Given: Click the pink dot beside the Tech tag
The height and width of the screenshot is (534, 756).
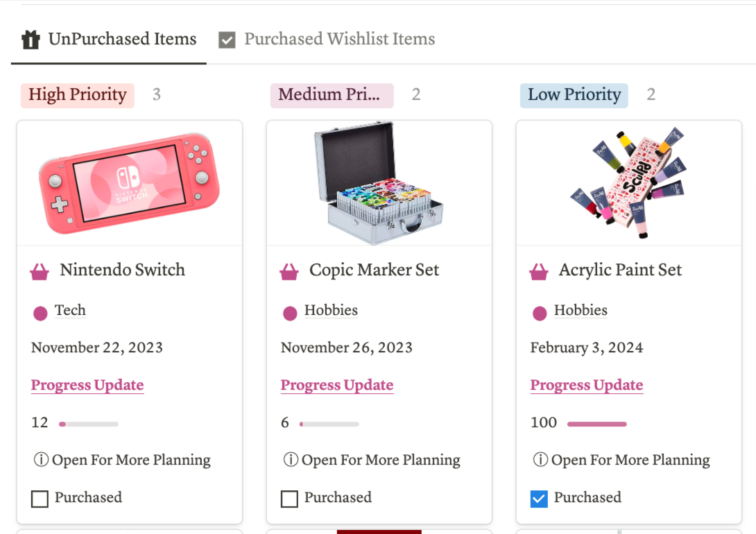Looking at the screenshot, I should (40, 313).
